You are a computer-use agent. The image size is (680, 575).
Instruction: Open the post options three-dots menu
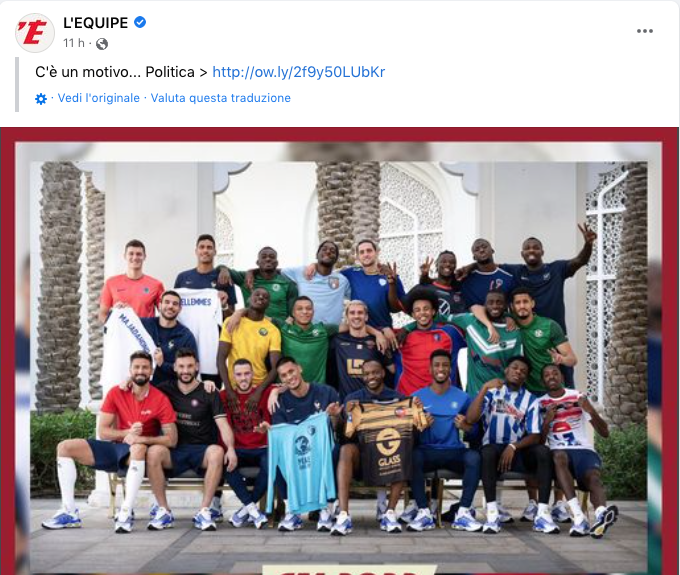(644, 31)
